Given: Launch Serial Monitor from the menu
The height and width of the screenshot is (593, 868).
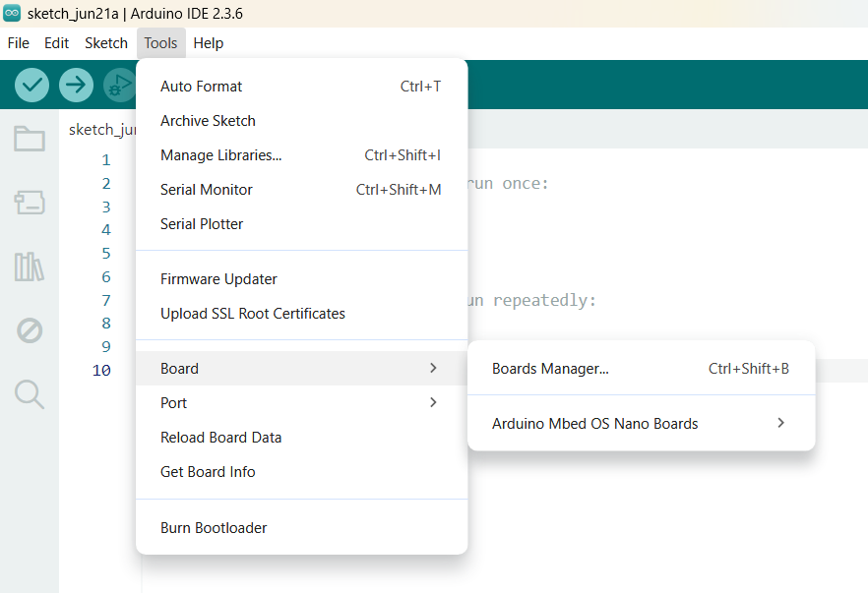Looking at the screenshot, I should (302, 189).
